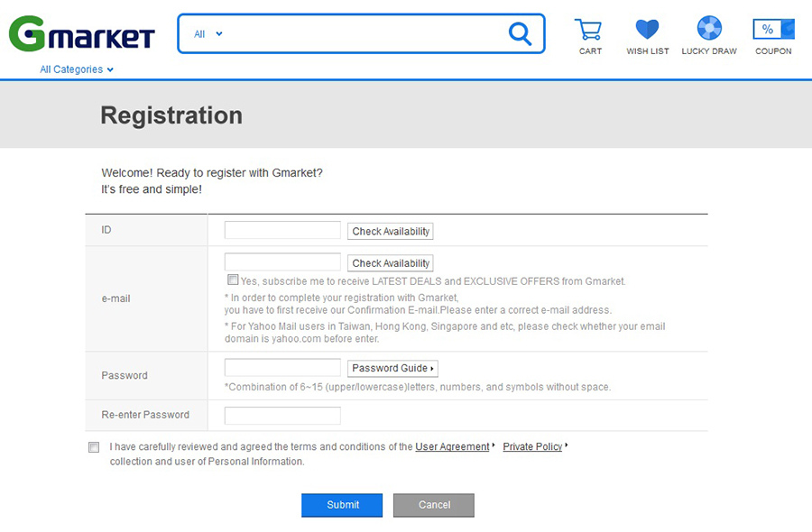Cancel the registration
Viewport: 812px width, 532px height.
pyautogui.click(x=433, y=505)
